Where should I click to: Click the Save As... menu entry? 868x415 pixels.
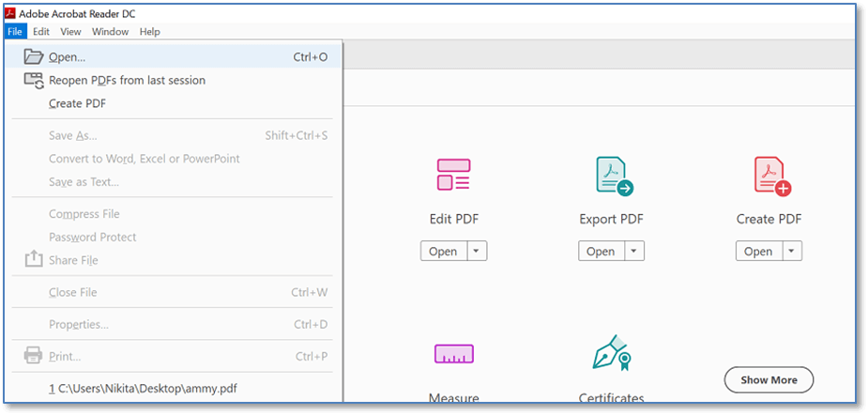coord(173,136)
